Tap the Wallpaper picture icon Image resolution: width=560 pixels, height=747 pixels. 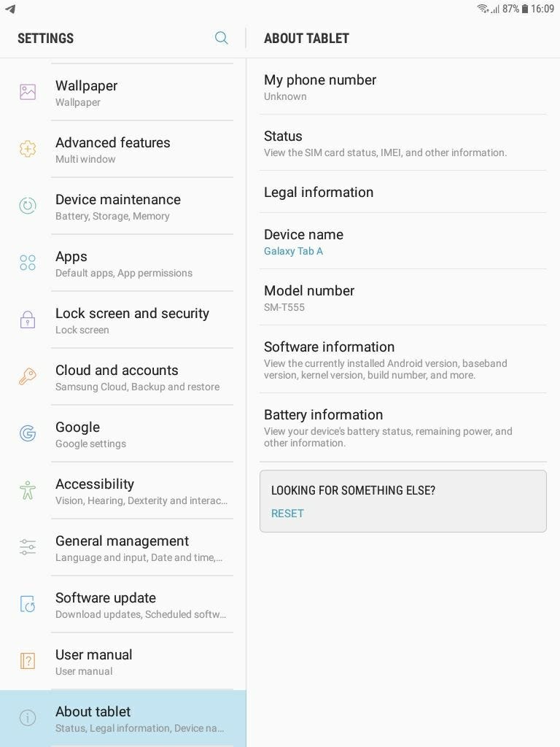28,91
